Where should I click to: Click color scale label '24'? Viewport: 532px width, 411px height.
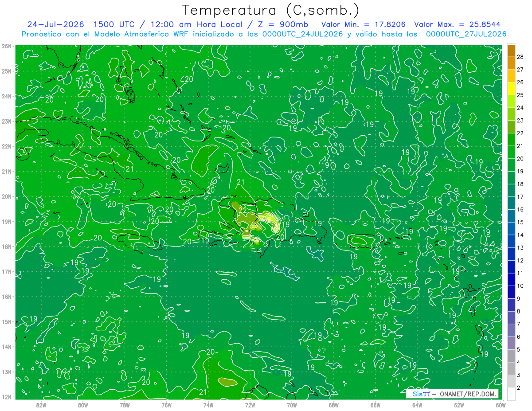click(520, 108)
